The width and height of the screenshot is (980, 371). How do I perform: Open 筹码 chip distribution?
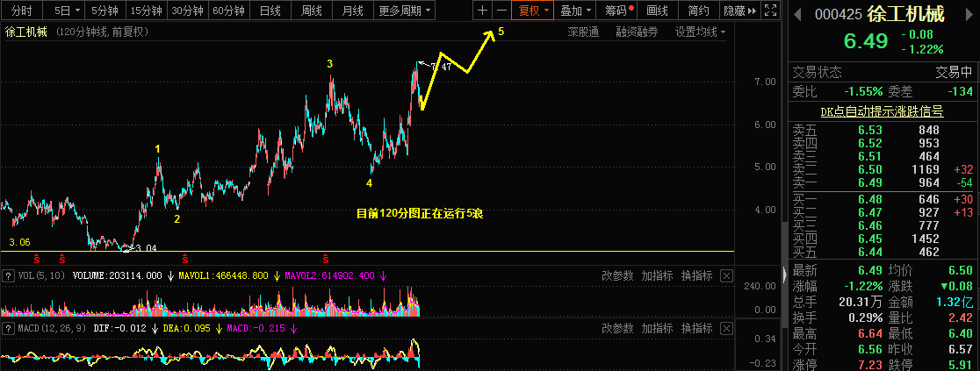point(616,11)
